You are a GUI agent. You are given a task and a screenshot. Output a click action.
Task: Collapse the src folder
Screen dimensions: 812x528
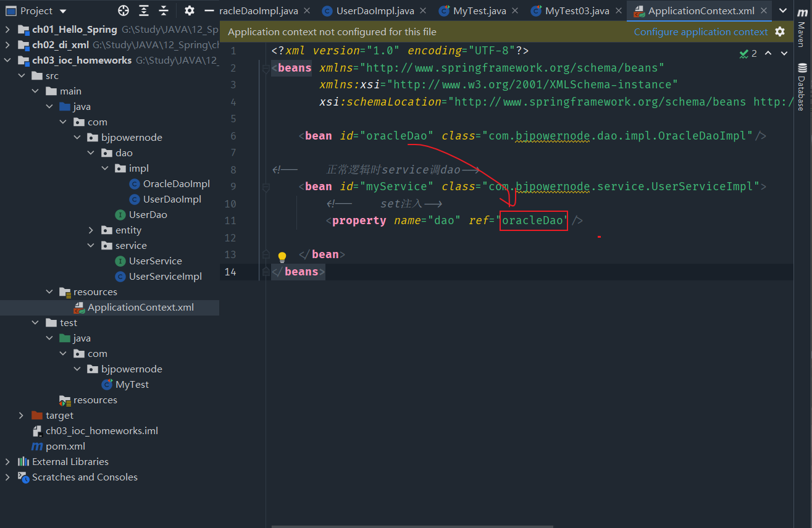click(x=22, y=75)
